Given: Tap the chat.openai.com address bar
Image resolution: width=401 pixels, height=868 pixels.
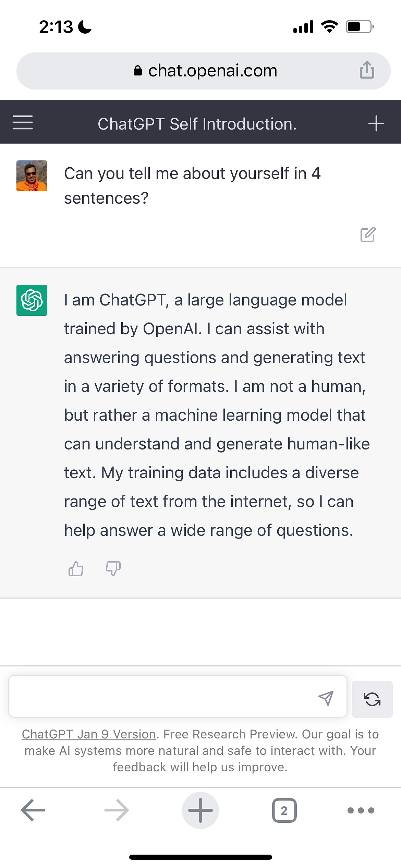Looking at the screenshot, I should tap(212, 71).
